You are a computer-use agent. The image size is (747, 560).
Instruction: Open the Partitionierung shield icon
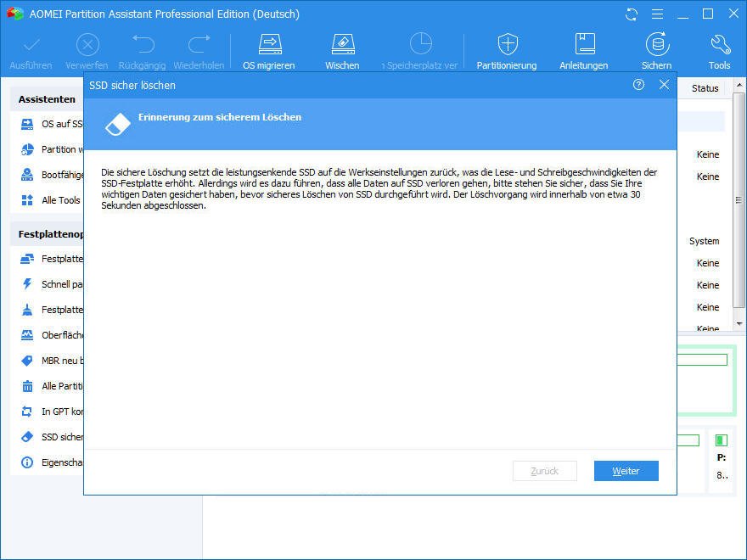(508, 44)
